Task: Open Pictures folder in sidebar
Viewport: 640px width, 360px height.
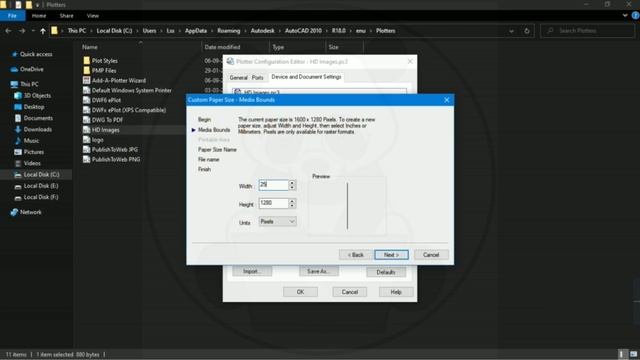Action: (33, 152)
